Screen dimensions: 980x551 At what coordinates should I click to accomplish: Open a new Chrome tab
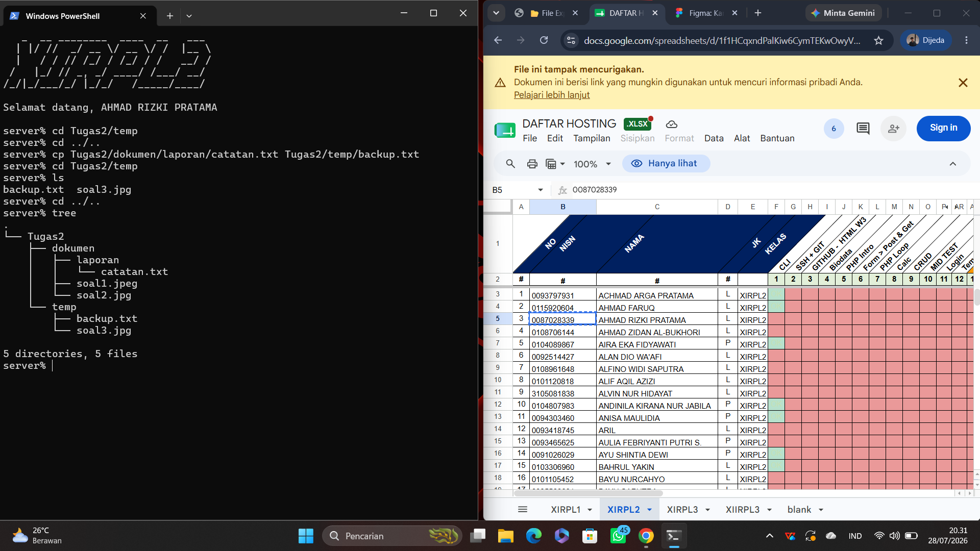[758, 13]
